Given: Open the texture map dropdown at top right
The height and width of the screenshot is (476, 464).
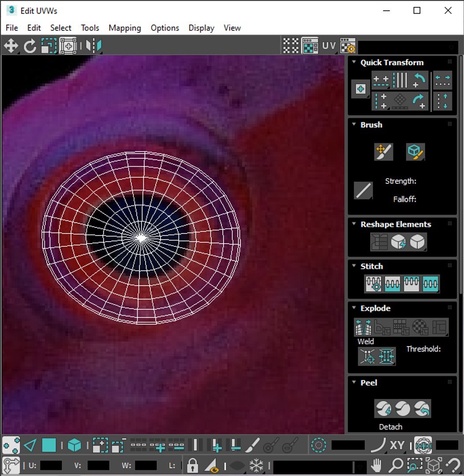Looking at the screenshot, I should click(408, 47).
